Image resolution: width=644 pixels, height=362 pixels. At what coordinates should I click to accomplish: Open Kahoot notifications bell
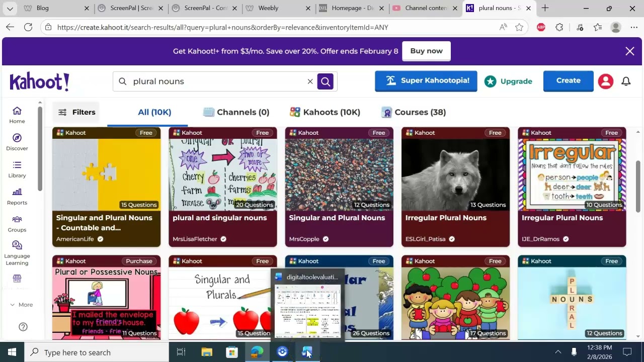(x=626, y=81)
